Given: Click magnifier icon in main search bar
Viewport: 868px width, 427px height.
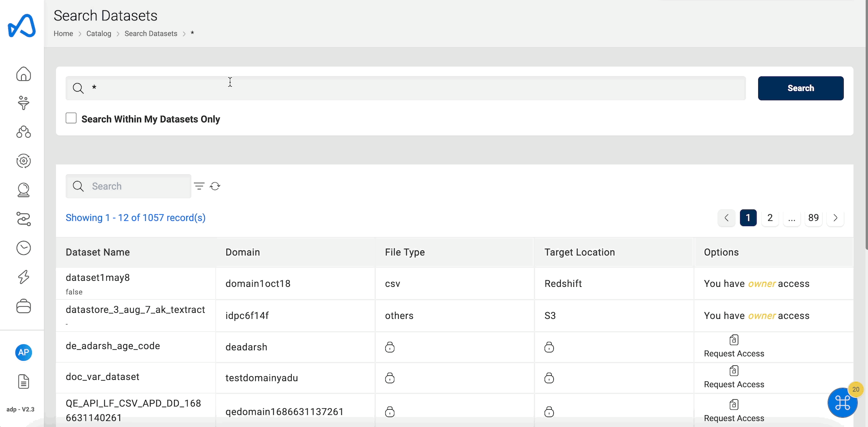Looking at the screenshot, I should pos(78,88).
